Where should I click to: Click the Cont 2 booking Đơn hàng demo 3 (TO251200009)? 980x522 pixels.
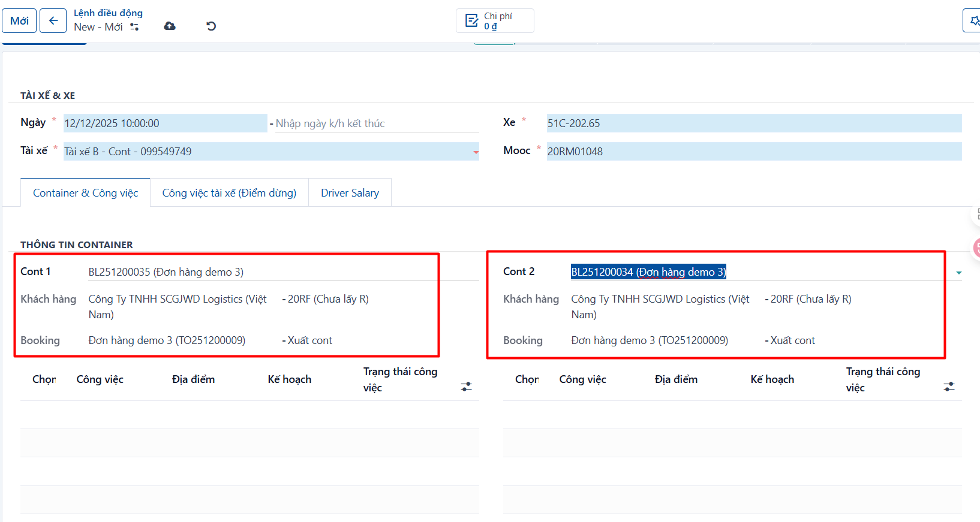click(x=650, y=340)
